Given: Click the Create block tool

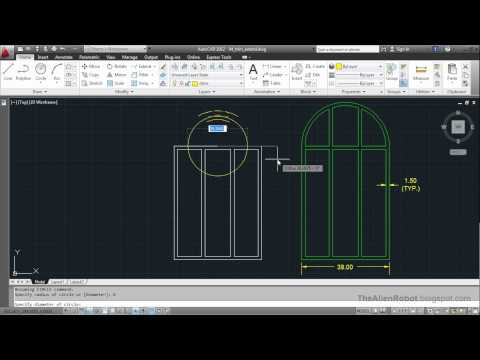Looking at the screenshot, I should [315, 66].
